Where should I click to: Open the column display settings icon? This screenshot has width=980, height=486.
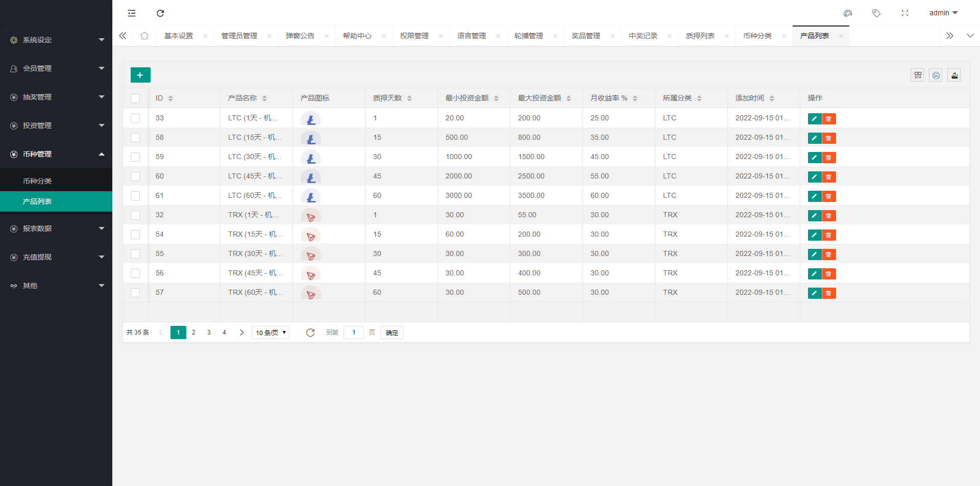click(917, 75)
